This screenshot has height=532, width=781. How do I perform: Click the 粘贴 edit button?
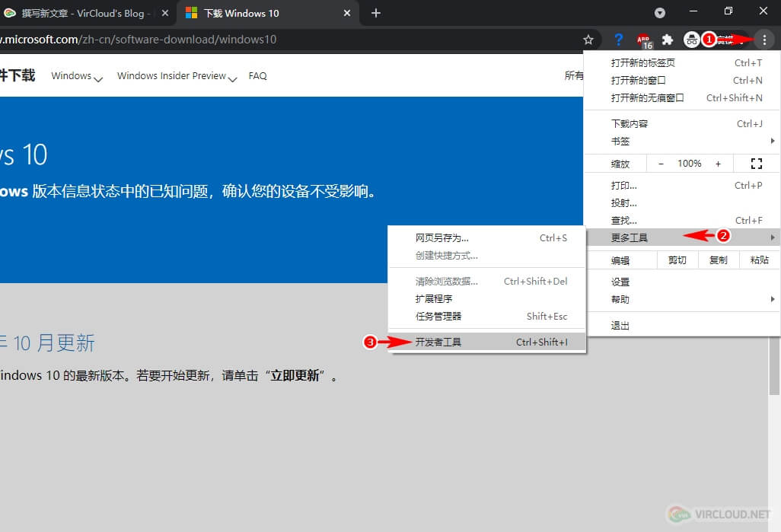760,260
